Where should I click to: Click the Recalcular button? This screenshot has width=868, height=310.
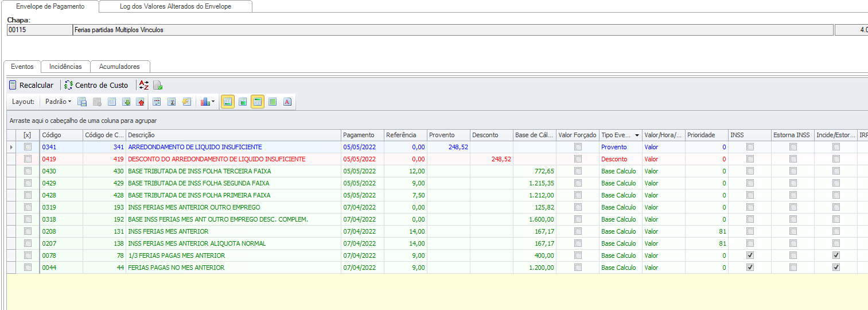tap(31, 85)
